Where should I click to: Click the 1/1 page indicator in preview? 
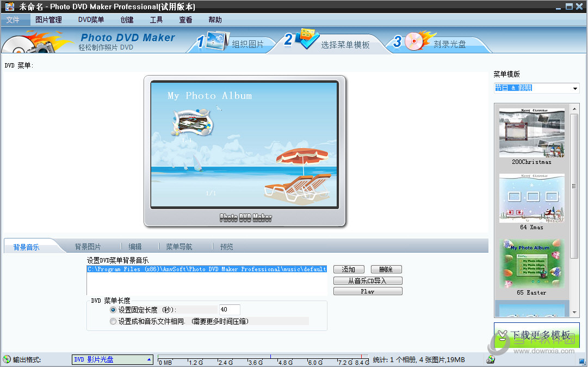click(x=211, y=193)
